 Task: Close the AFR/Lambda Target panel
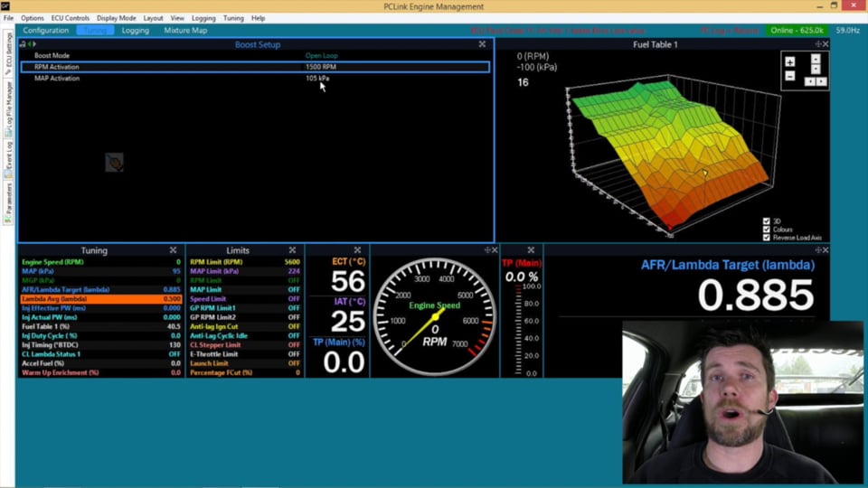tap(826, 250)
